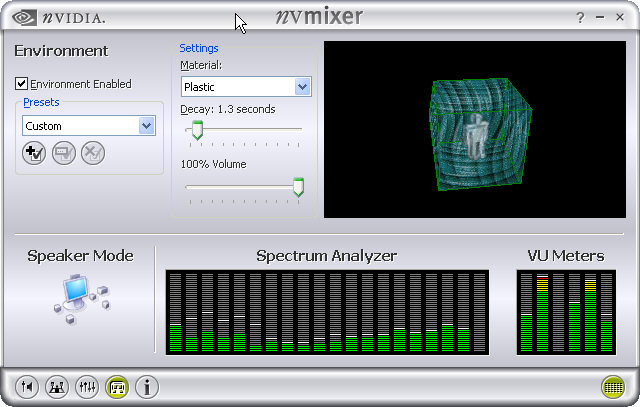640x407 pixels.
Task: Click the Volume slider thumb
Action: pos(298,187)
